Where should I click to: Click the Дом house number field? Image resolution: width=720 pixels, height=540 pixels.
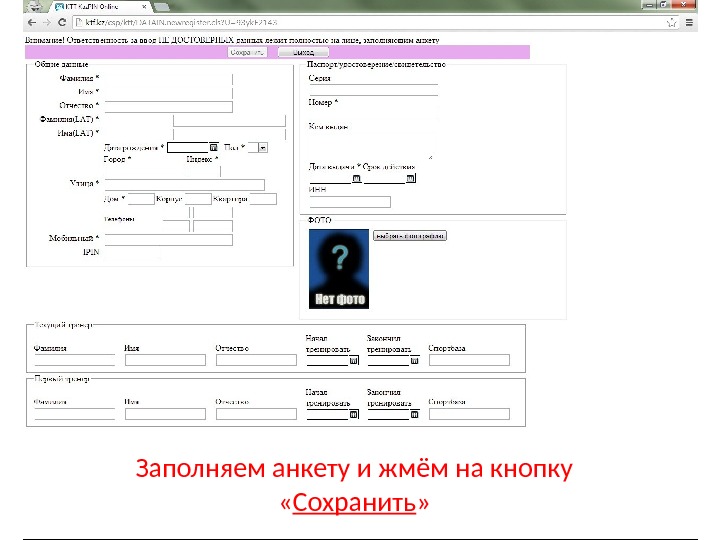[141, 199]
